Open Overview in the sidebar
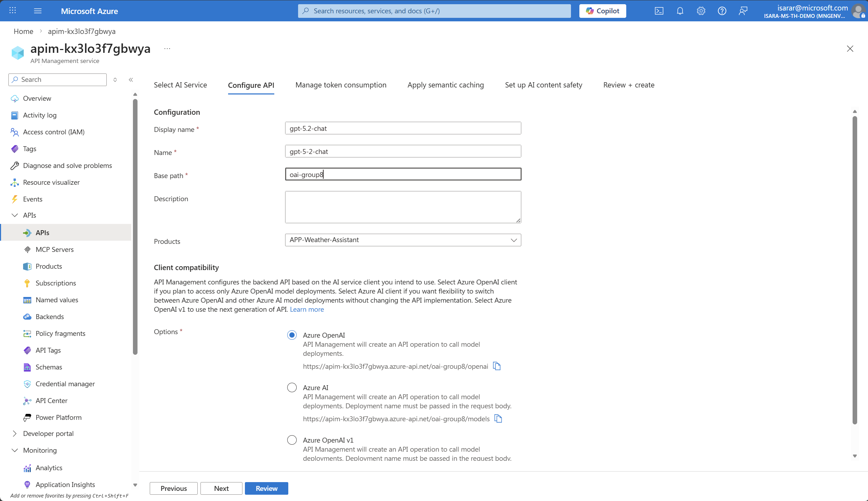Screen dimensions: 868x501 coord(37,98)
